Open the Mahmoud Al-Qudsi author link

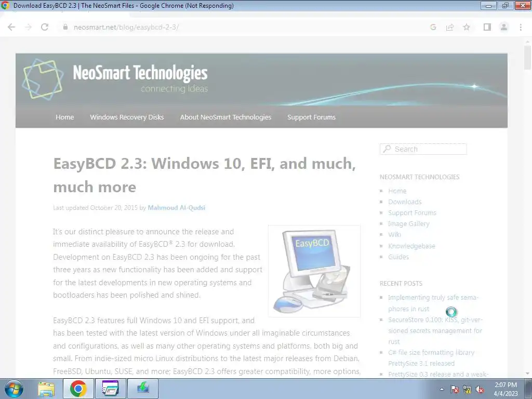pos(177,208)
